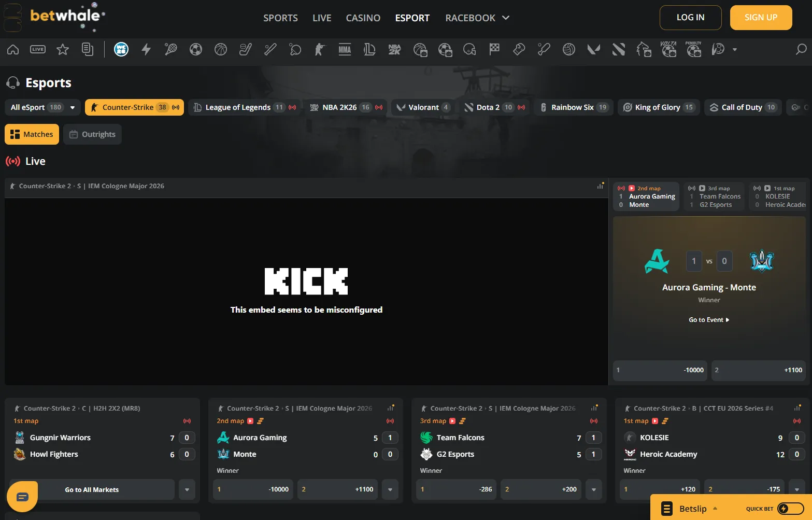The height and width of the screenshot is (520, 812).
Task: Switch to the Outrights tab
Action: [92, 134]
